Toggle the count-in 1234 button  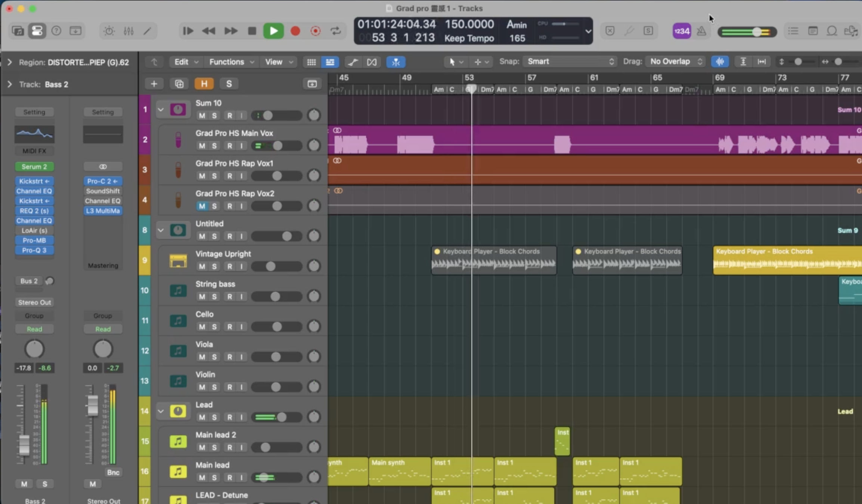[682, 31]
